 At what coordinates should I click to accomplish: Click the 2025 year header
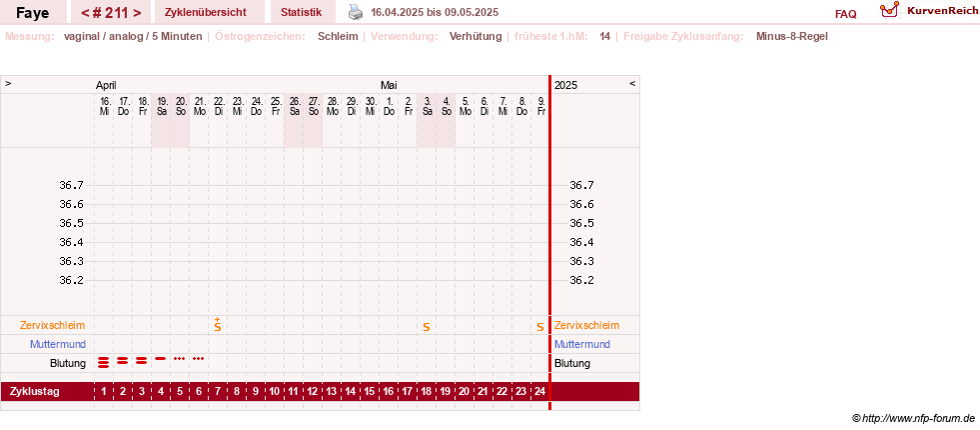[566, 85]
